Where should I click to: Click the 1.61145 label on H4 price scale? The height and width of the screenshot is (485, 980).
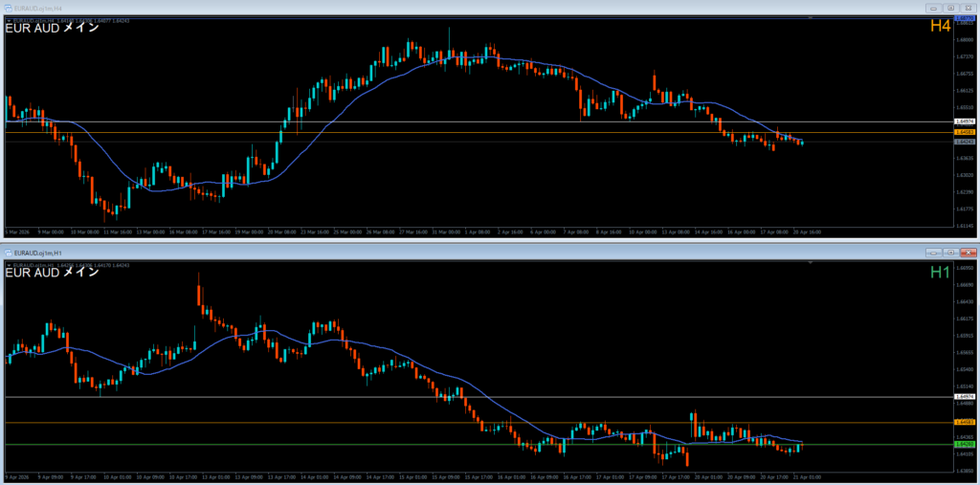[x=965, y=226]
